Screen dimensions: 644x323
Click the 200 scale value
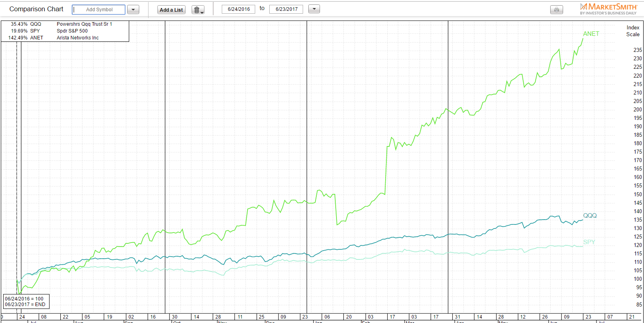[638, 109]
